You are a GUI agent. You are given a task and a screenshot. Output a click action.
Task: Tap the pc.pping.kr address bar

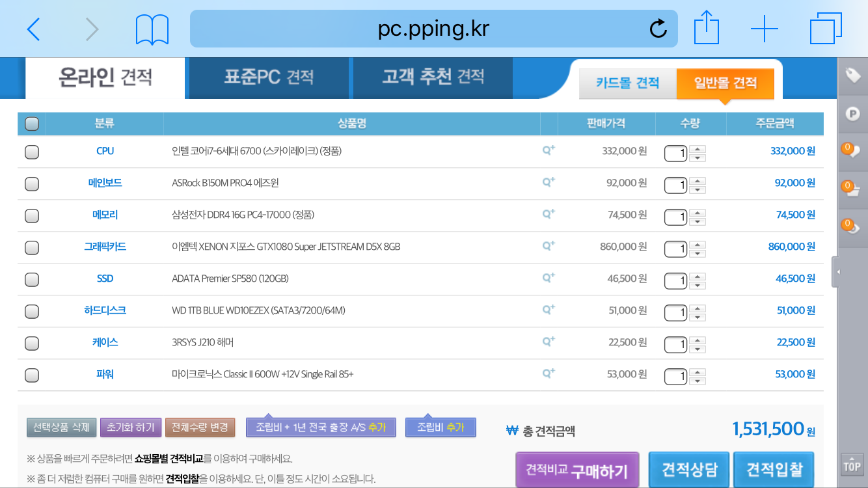click(433, 29)
